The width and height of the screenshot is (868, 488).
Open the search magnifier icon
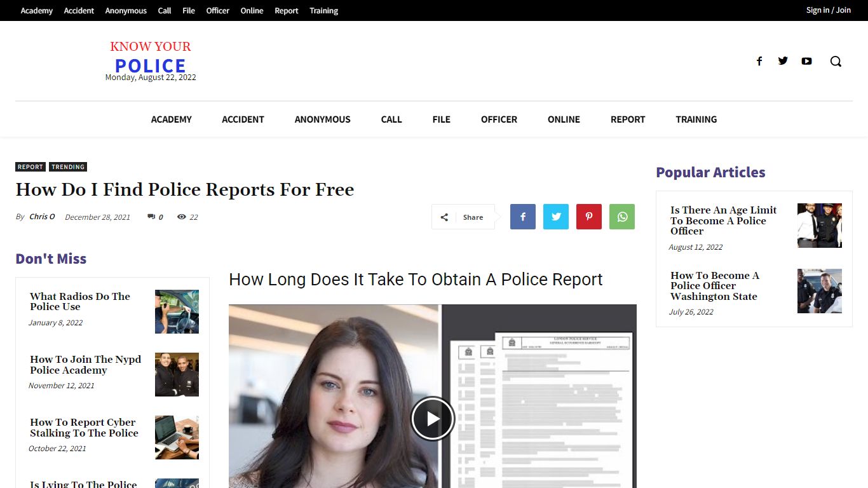coord(836,61)
